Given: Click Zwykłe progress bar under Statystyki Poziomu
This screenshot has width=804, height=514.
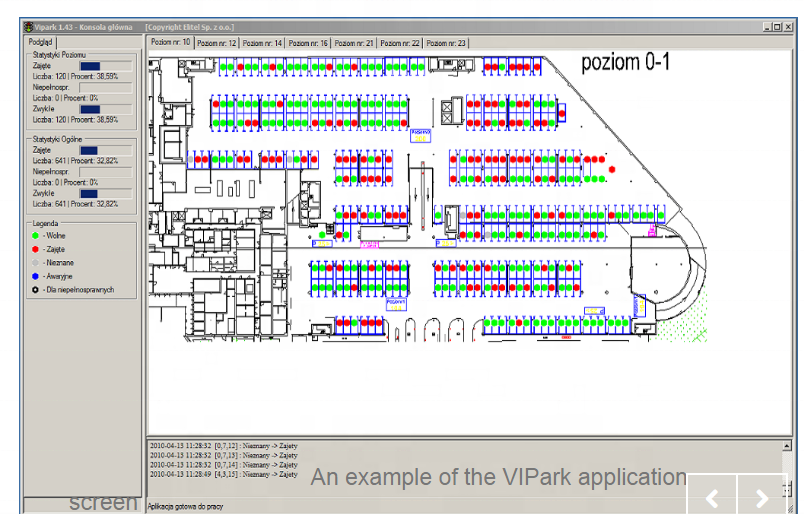Looking at the screenshot, I should [x=106, y=109].
